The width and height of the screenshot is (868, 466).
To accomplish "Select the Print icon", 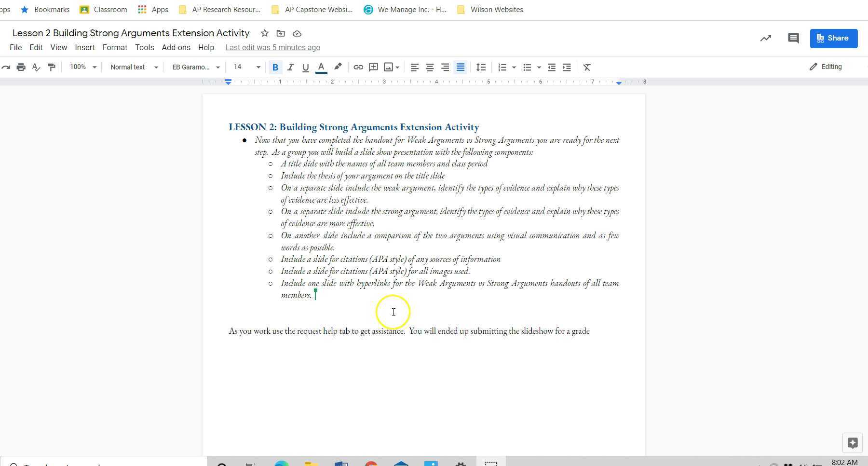I will tap(21, 67).
